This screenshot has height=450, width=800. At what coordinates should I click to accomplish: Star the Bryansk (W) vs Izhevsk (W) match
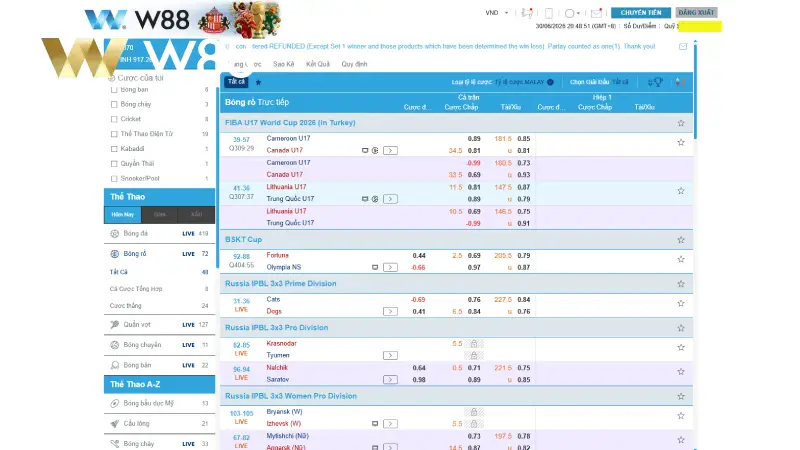(681, 416)
